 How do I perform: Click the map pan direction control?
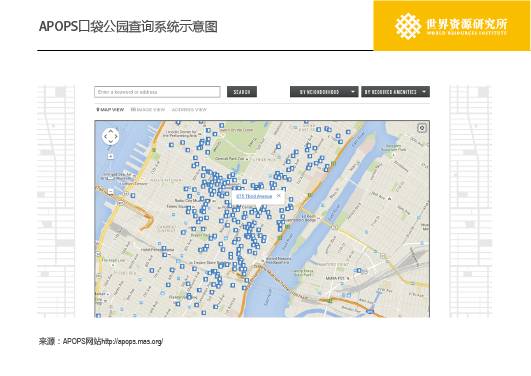[110, 137]
